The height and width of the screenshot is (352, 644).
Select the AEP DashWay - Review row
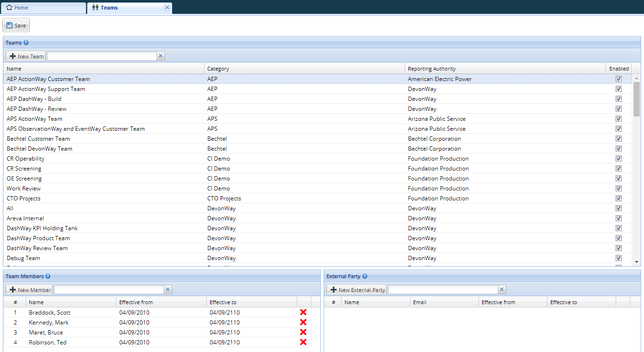click(x=318, y=109)
